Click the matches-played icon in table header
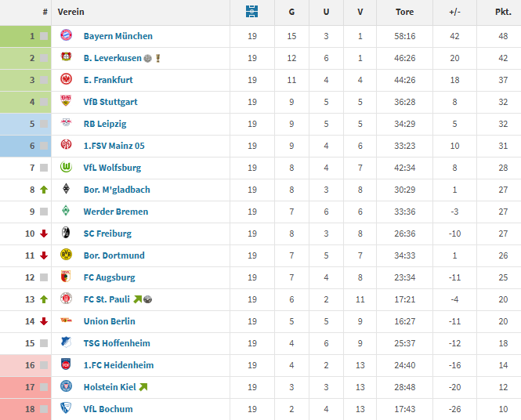Viewport: 521px width, 420px height. pos(251,12)
